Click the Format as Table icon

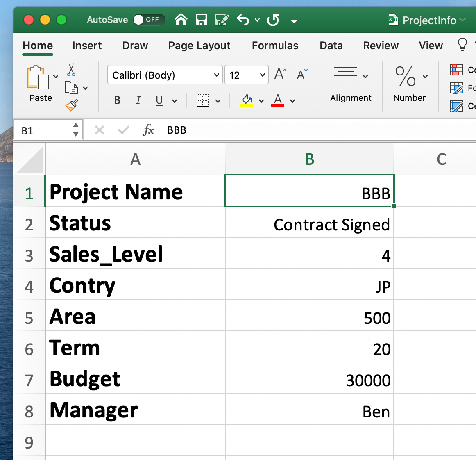tap(456, 88)
